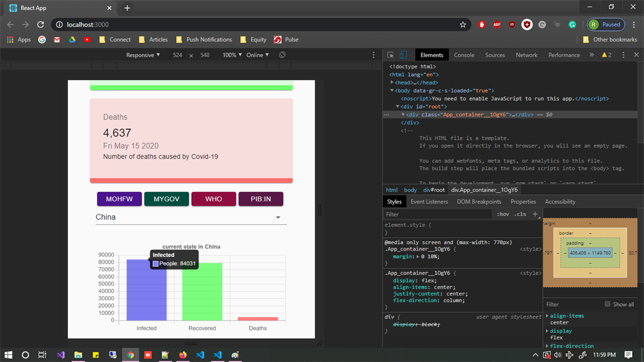The image size is (644, 362).
Task: Open the YouTube bookmark icon
Action: [87, 40]
